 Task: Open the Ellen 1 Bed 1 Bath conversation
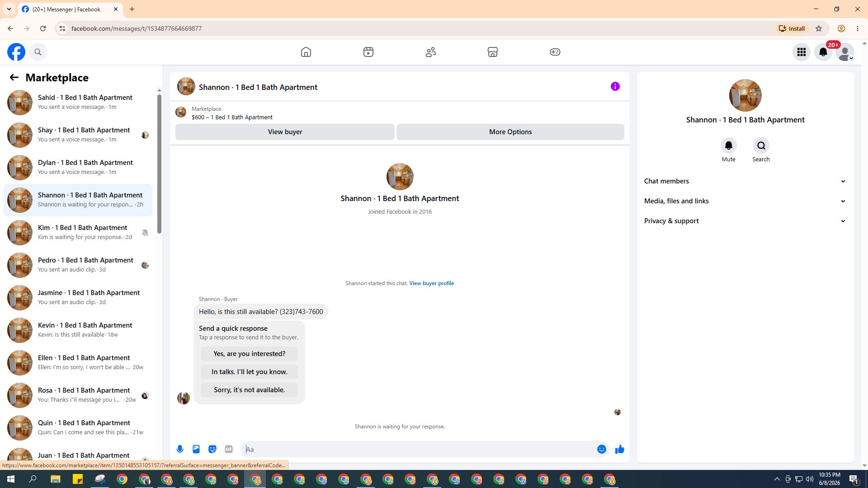[x=78, y=362]
